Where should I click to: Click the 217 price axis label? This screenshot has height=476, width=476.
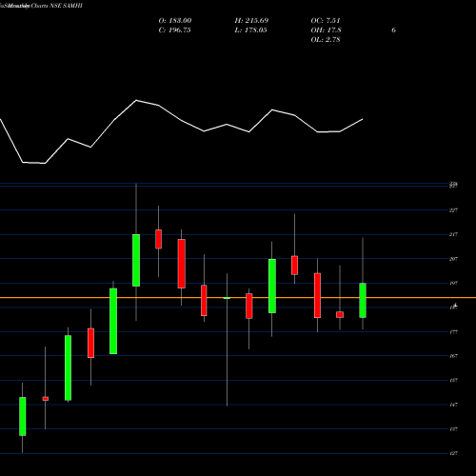453,234
